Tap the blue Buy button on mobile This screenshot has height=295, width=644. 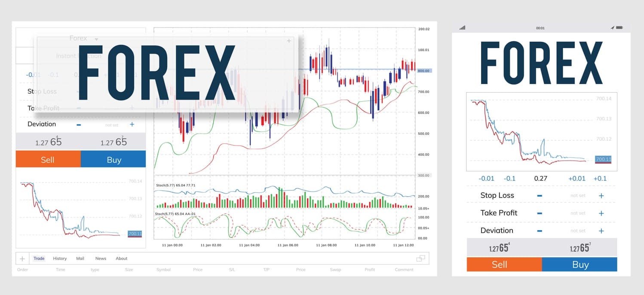tap(580, 265)
